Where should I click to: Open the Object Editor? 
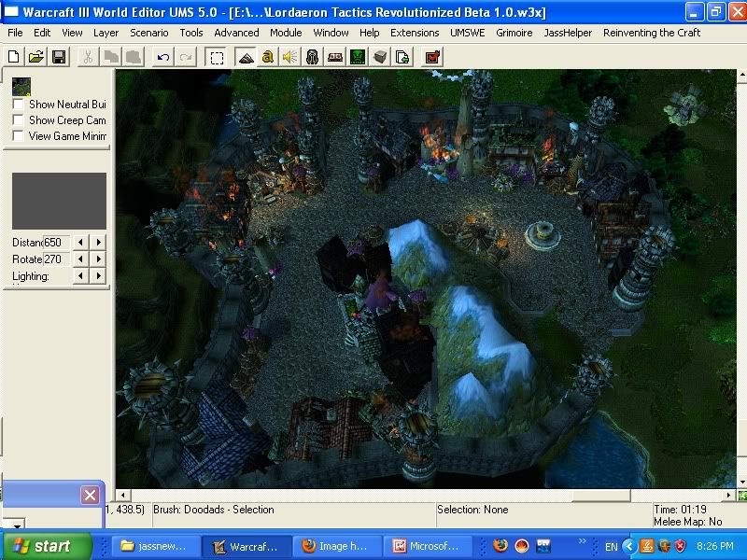(x=313, y=57)
